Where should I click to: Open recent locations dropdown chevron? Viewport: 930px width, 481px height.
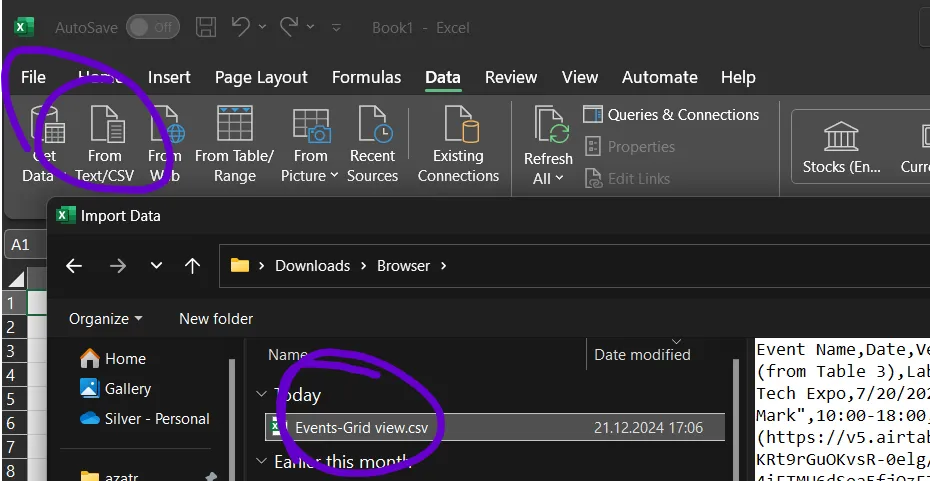point(156,266)
